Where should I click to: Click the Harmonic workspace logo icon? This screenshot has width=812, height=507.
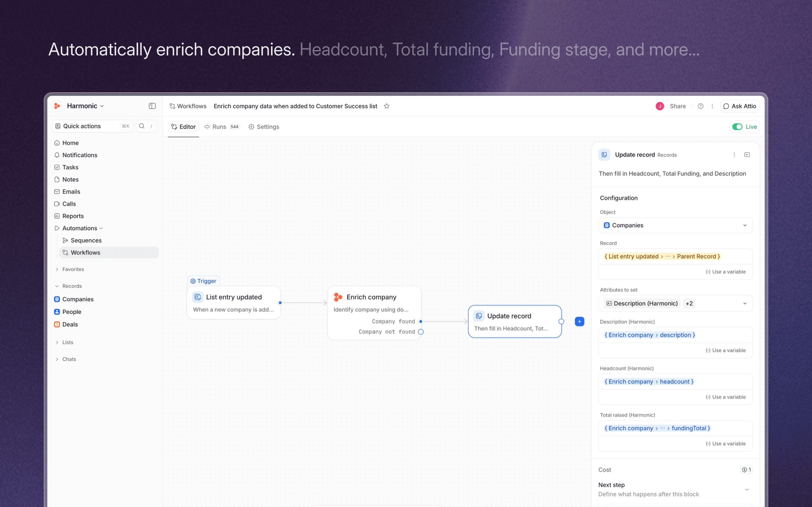click(57, 106)
